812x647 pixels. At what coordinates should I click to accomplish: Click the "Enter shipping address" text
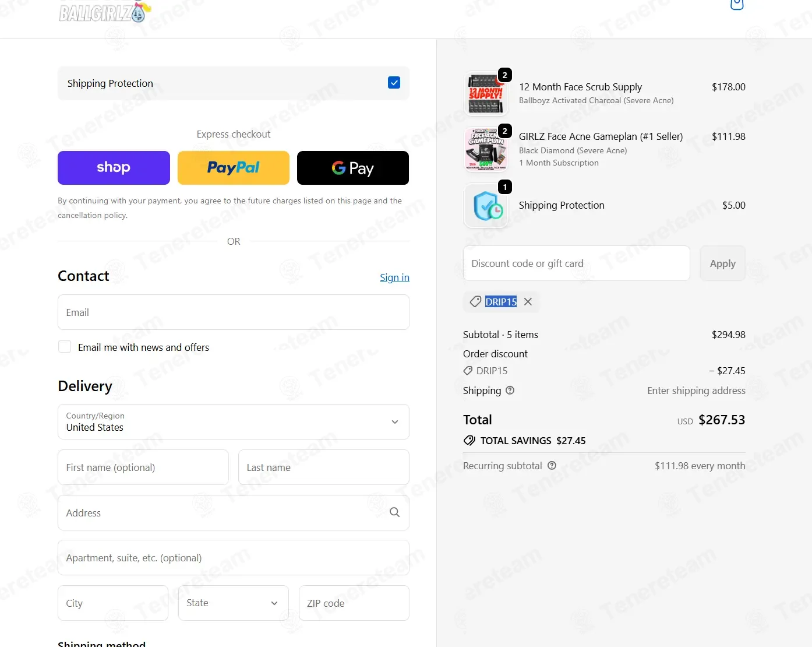click(x=696, y=391)
